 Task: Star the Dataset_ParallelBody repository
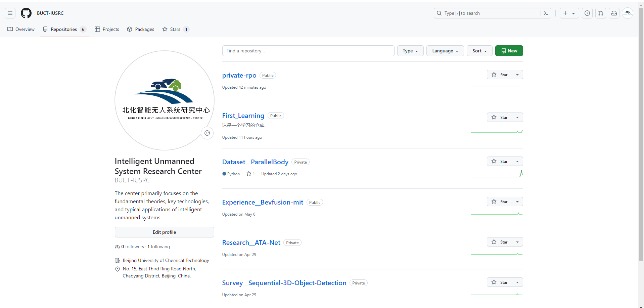499,161
